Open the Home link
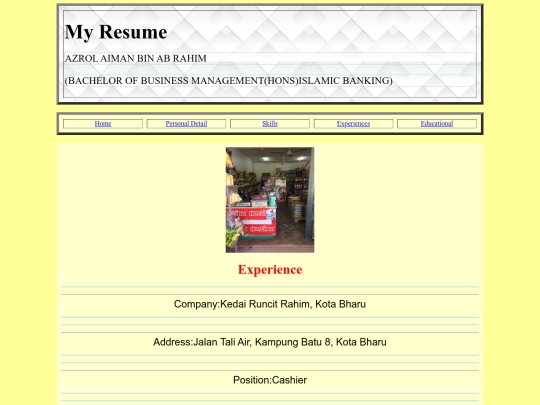The image size is (540, 405). pos(103,124)
